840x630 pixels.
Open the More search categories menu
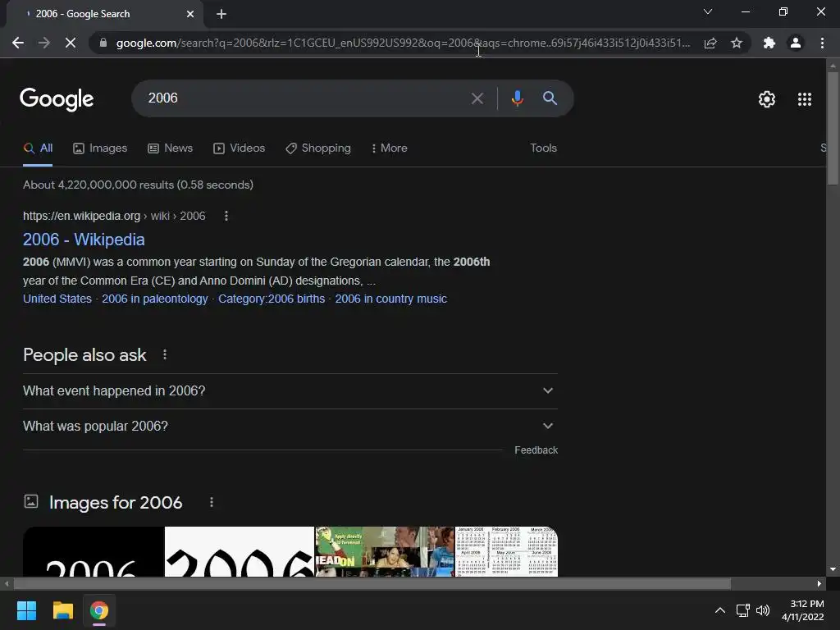point(390,148)
